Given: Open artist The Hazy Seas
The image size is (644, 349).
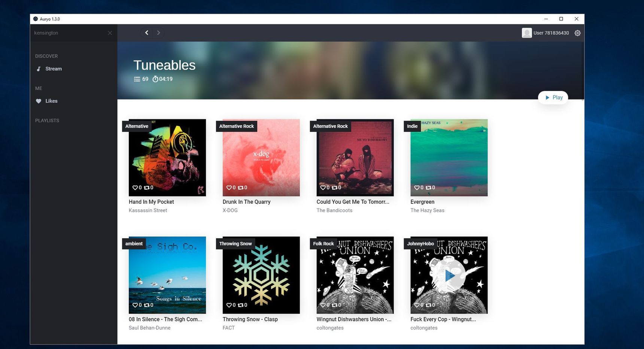Looking at the screenshot, I should 427,210.
